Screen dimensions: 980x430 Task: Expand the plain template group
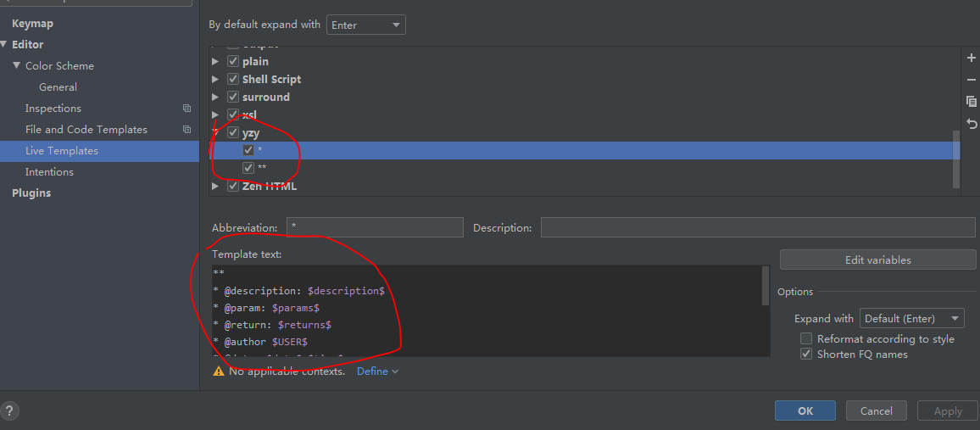pos(215,61)
